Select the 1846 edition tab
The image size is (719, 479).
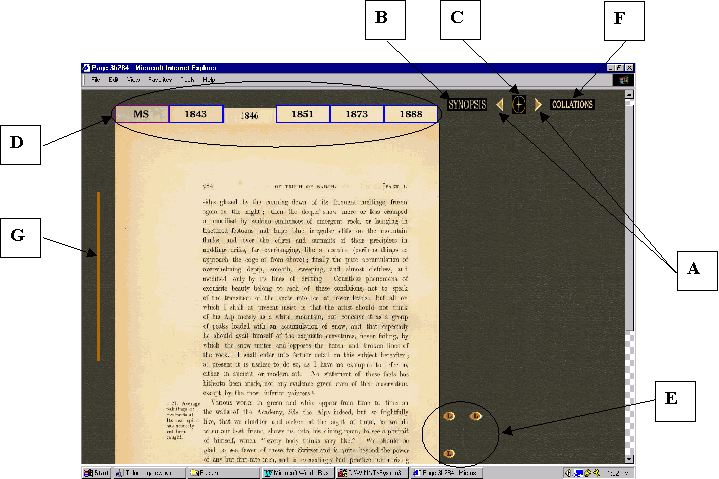[x=249, y=116]
